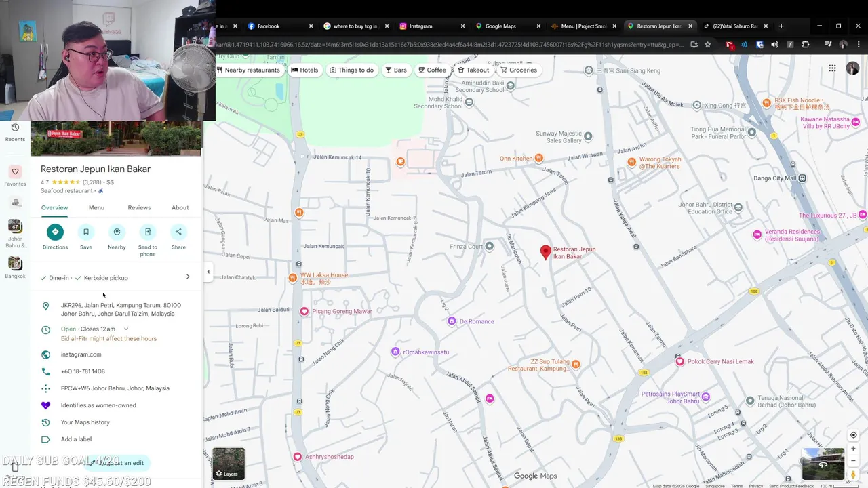
Task: Expand the Dine-in service options chevron
Action: pyautogui.click(x=188, y=277)
